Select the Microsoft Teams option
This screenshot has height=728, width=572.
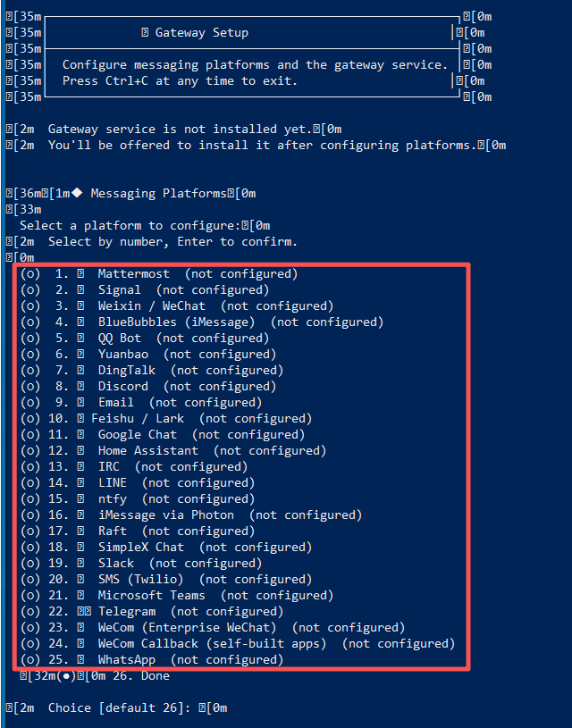pyautogui.click(x=177, y=596)
